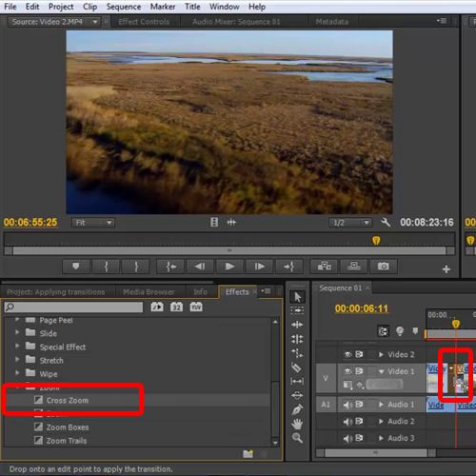Viewport: 476px width, 476px height.
Task: Toggle Video 1 track output eye
Action: pyautogui.click(x=347, y=371)
